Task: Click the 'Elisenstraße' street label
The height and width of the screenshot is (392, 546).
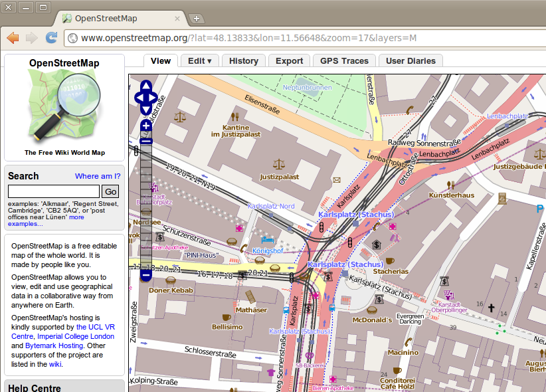Action: (x=262, y=104)
